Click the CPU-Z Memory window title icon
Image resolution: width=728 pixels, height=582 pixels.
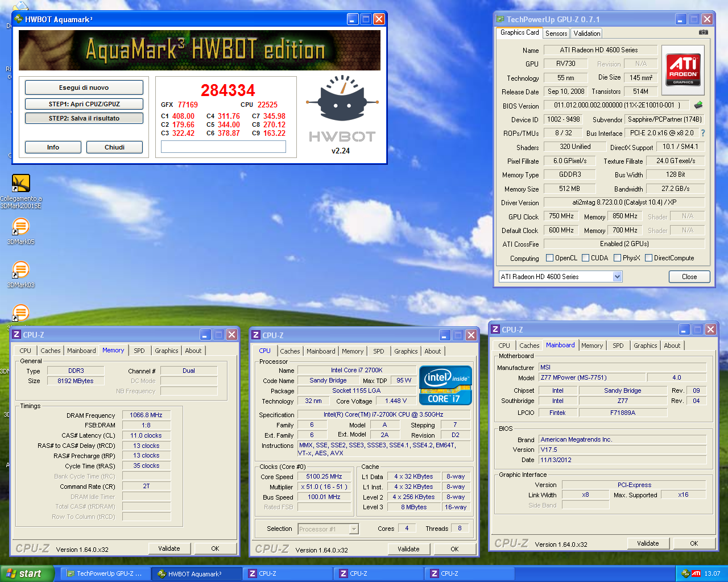(x=16, y=335)
